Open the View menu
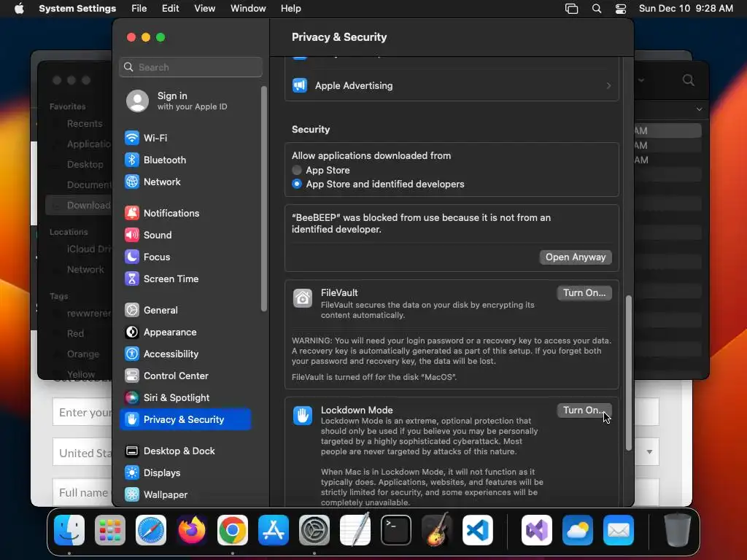Screen dimensions: 747x560 (x=204, y=9)
